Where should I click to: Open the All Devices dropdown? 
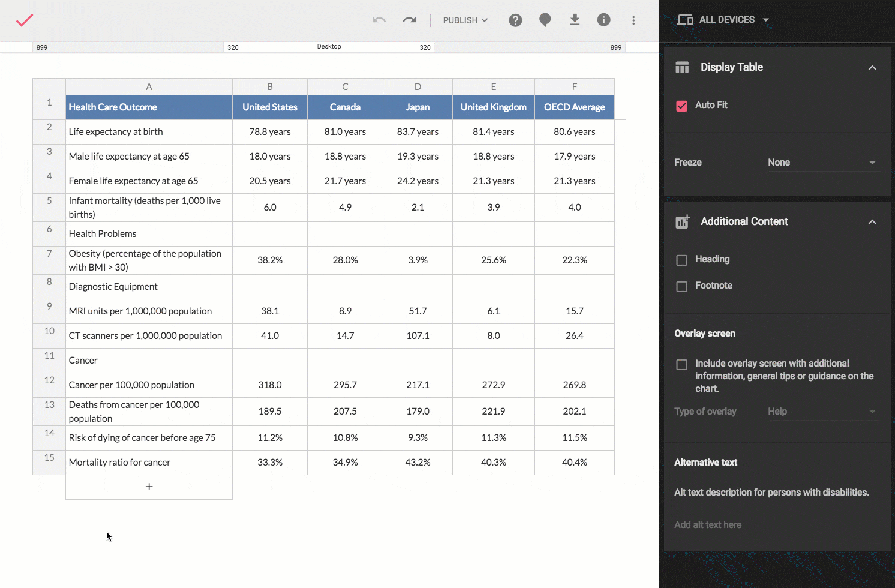[723, 20]
